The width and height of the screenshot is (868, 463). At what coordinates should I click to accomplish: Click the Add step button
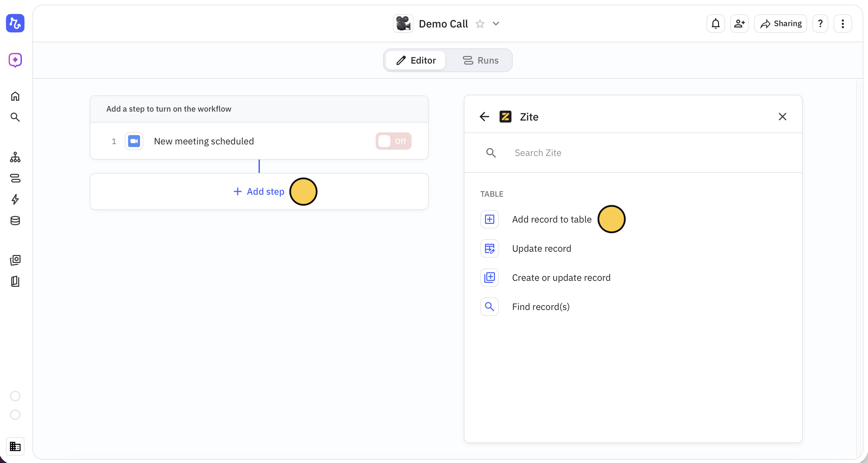[259, 191]
